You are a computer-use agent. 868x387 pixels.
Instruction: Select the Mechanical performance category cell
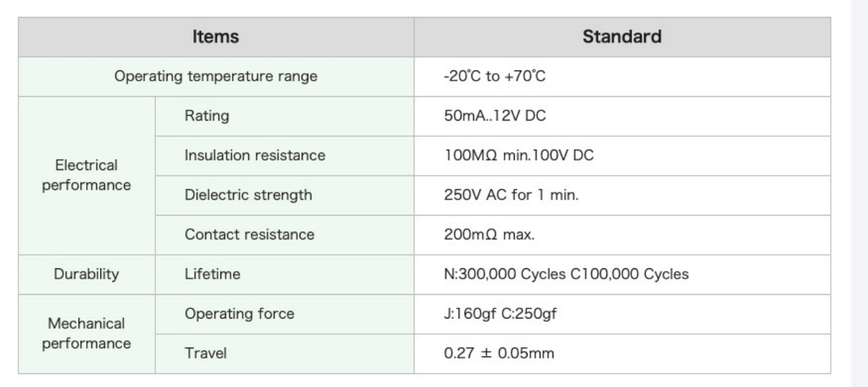pos(87,333)
